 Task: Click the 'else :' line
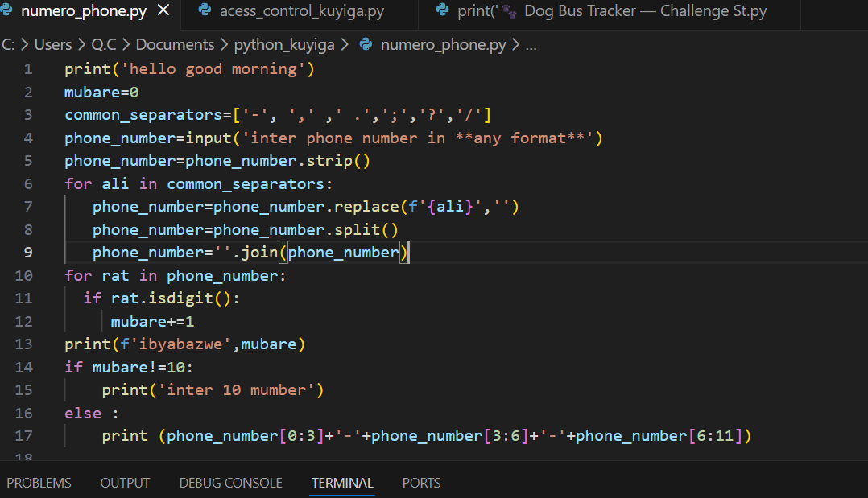[x=91, y=414]
